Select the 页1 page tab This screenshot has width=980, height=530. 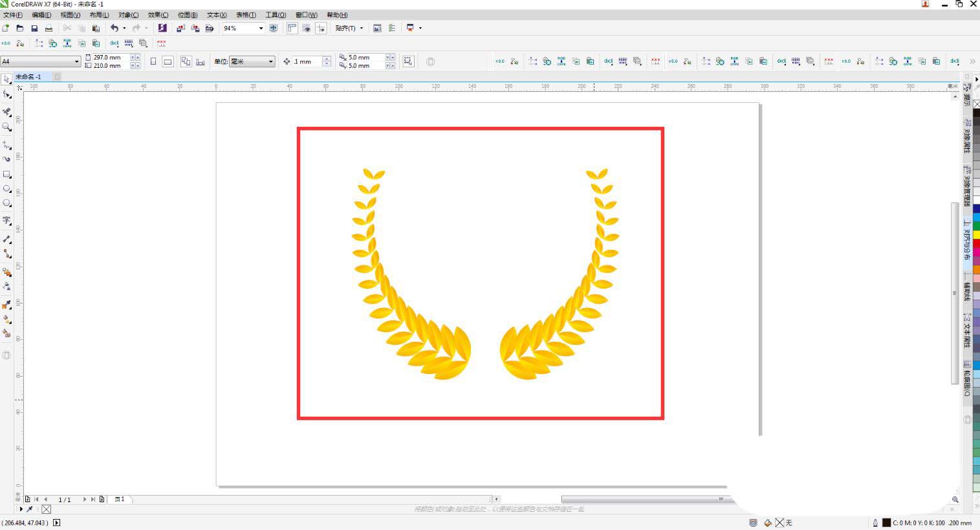point(120,499)
